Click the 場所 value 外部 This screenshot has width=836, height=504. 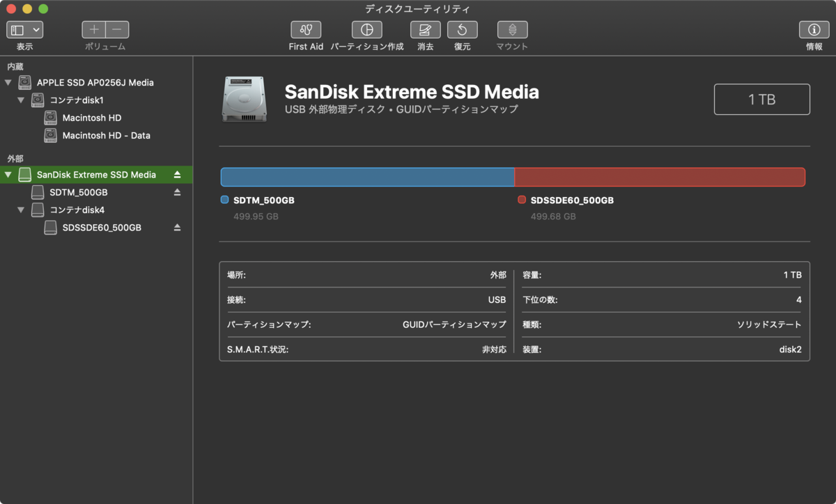(x=498, y=275)
